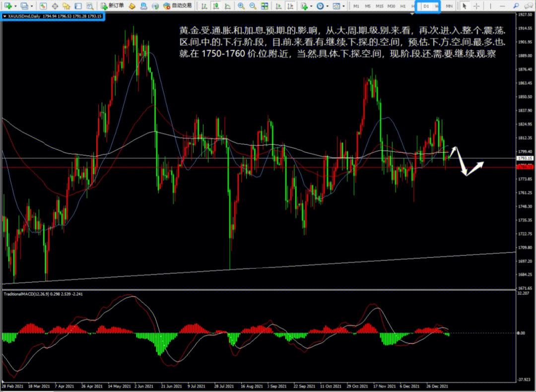Screen dimensions: 536x392
Task: Open the Data Window crosshair-target icon
Action: (55, 6)
